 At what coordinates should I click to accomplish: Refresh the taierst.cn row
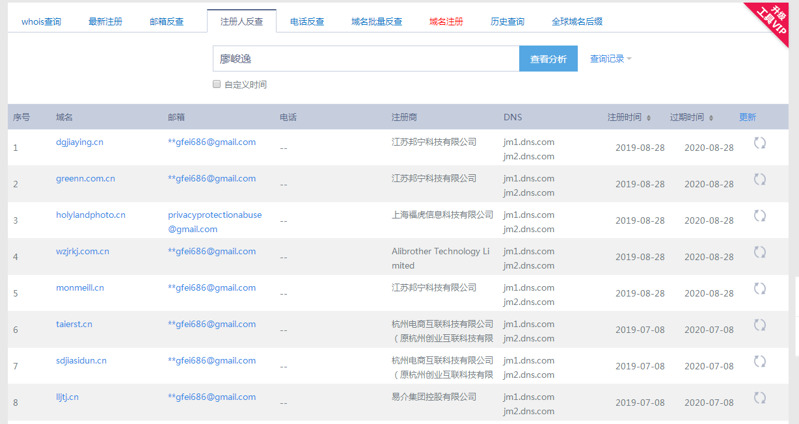click(759, 325)
